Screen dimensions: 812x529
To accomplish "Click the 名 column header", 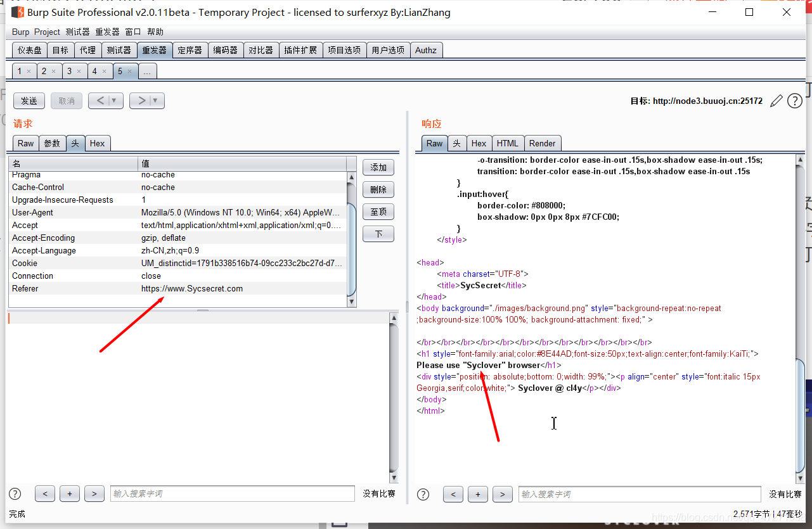I will click(74, 163).
